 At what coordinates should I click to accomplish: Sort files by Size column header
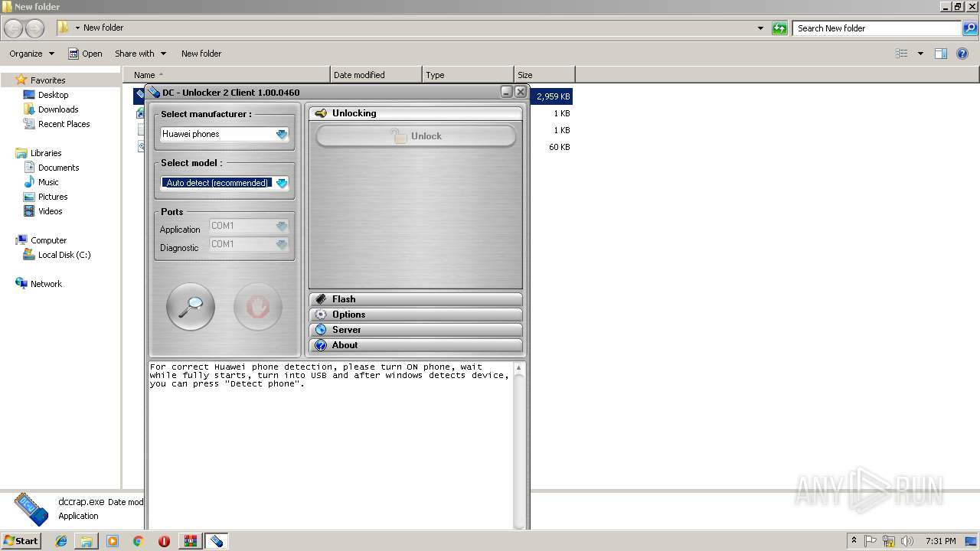tap(544, 75)
